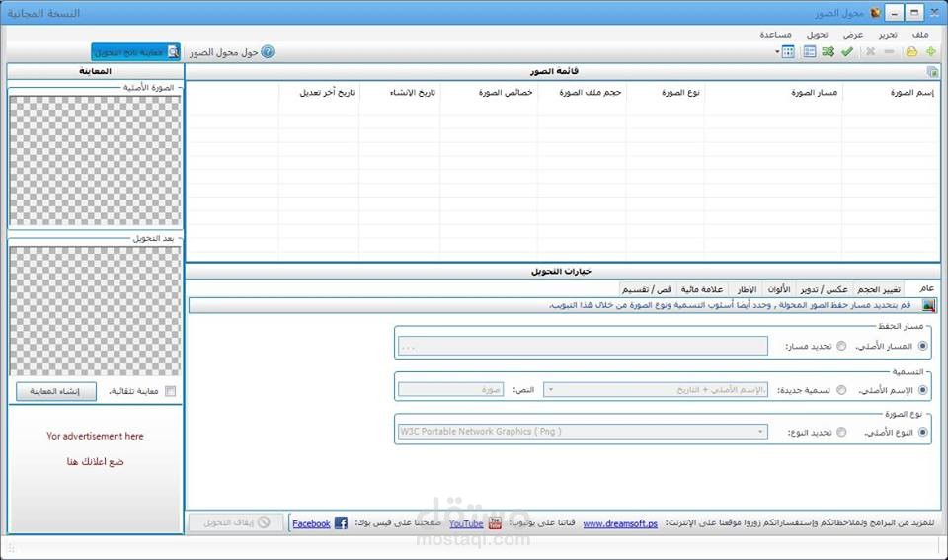Sort by تاريخ آخر تعديل column header
This screenshot has width=948, height=560.
click(319, 93)
